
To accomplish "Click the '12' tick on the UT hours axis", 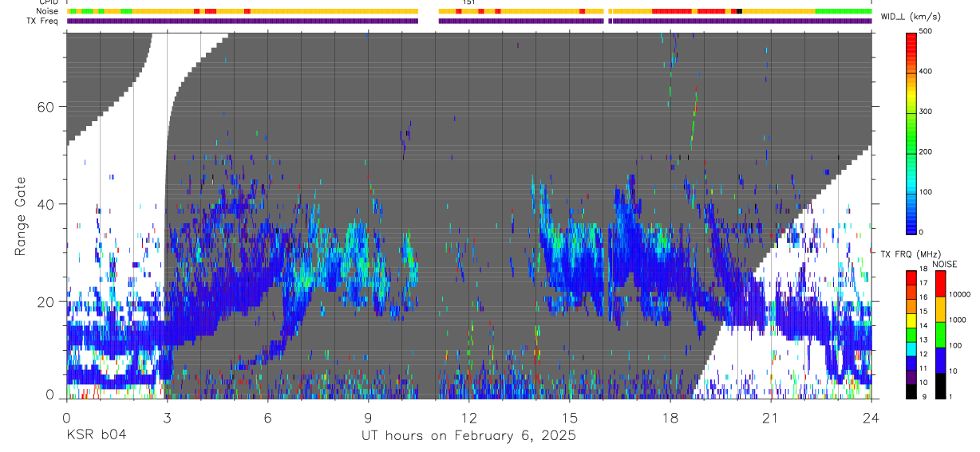I will (x=469, y=417).
